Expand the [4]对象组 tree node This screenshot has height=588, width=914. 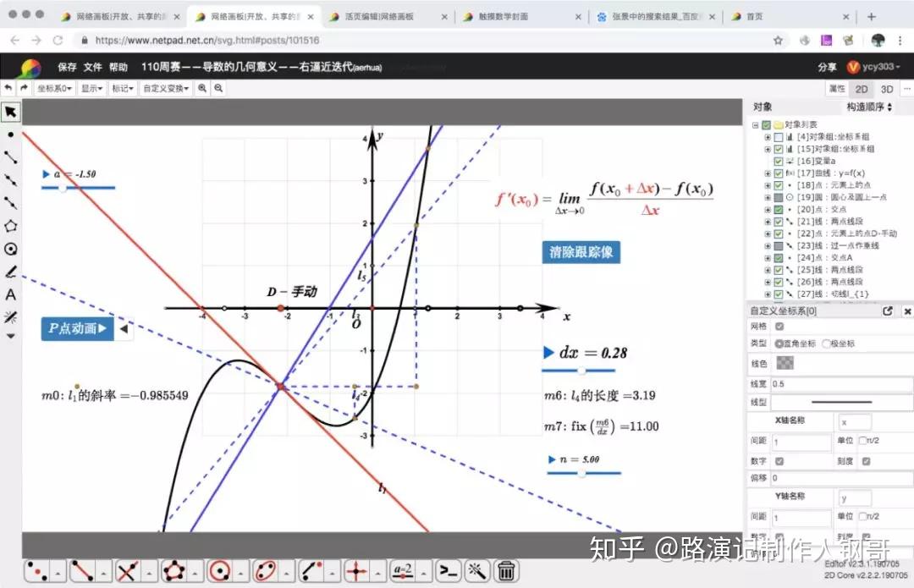coord(768,137)
